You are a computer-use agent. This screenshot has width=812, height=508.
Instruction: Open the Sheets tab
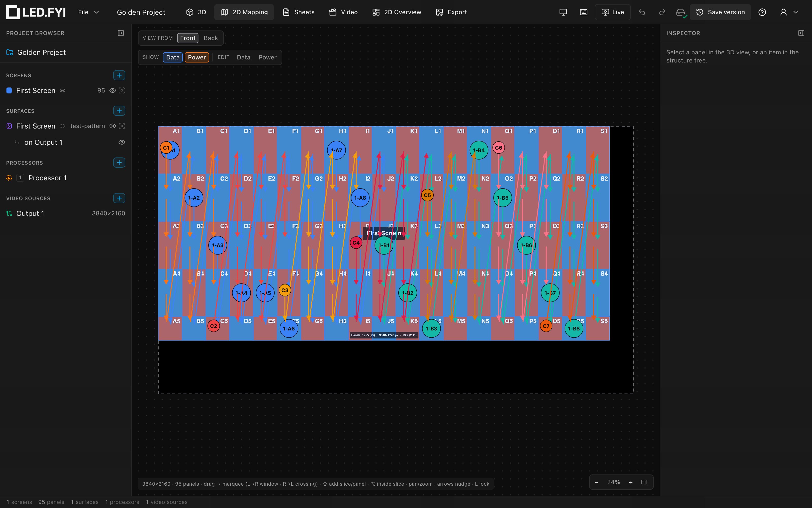pos(298,12)
